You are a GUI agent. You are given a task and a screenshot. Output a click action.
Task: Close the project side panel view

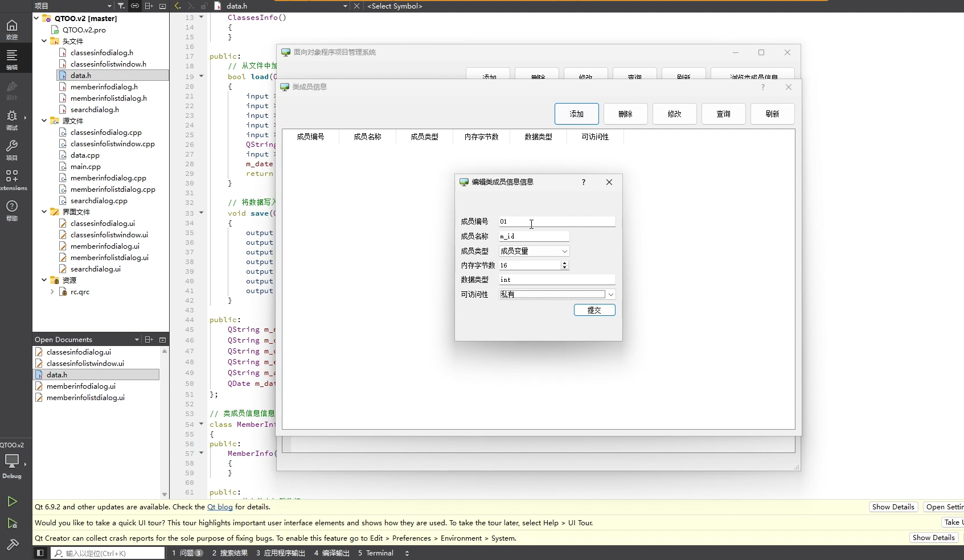162,6
